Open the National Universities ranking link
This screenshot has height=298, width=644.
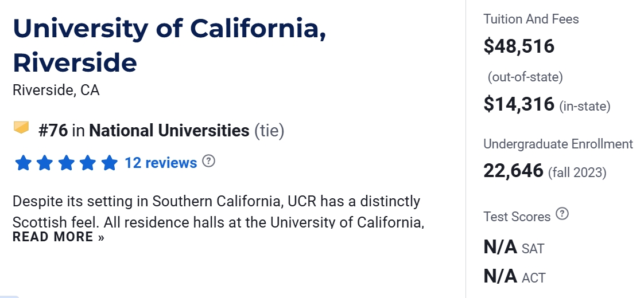[x=169, y=131]
